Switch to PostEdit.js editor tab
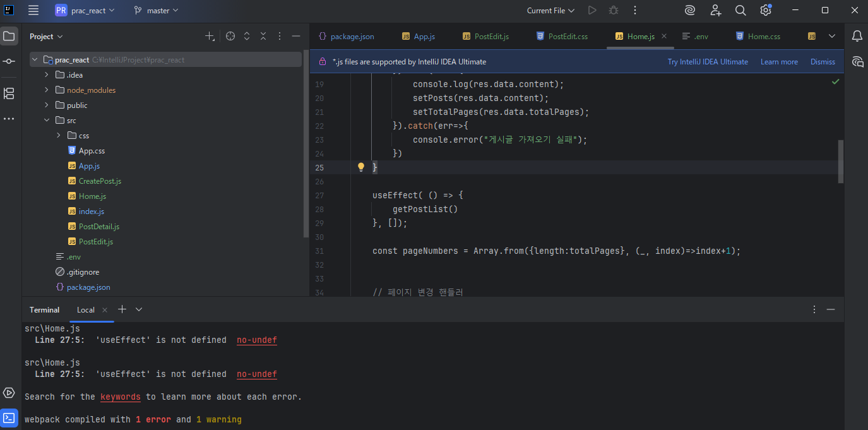The width and height of the screenshot is (868, 430). 485,37
